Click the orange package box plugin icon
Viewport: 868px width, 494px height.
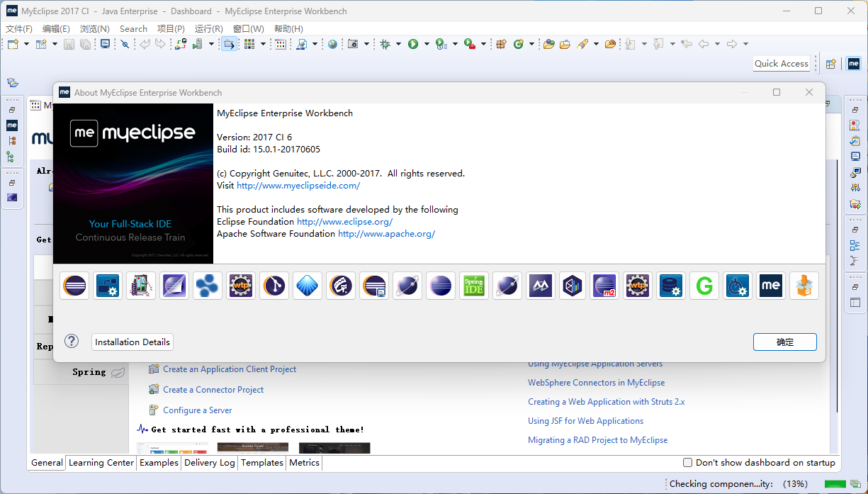click(x=804, y=286)
